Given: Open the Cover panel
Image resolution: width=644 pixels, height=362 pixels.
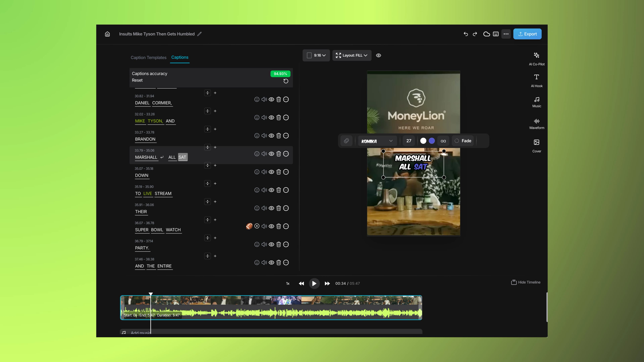Looking at the screenshot, I should tap(536, 145).
